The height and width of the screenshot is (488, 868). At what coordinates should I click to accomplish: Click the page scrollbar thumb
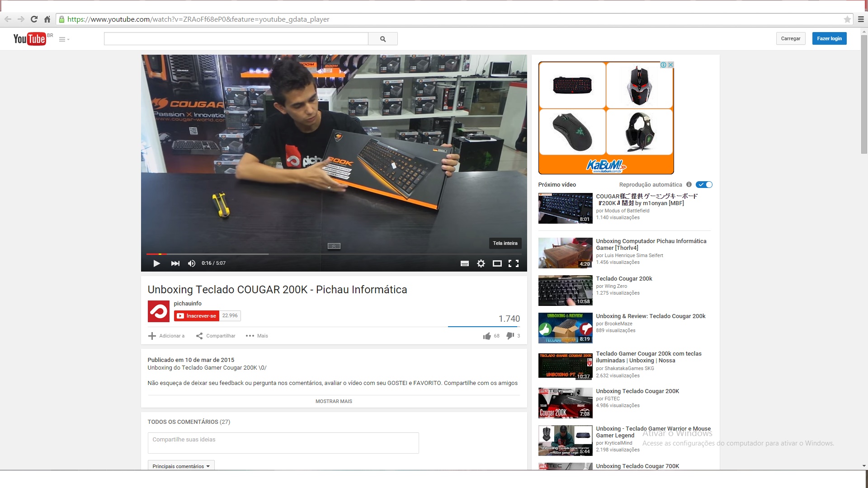[864, 94]
